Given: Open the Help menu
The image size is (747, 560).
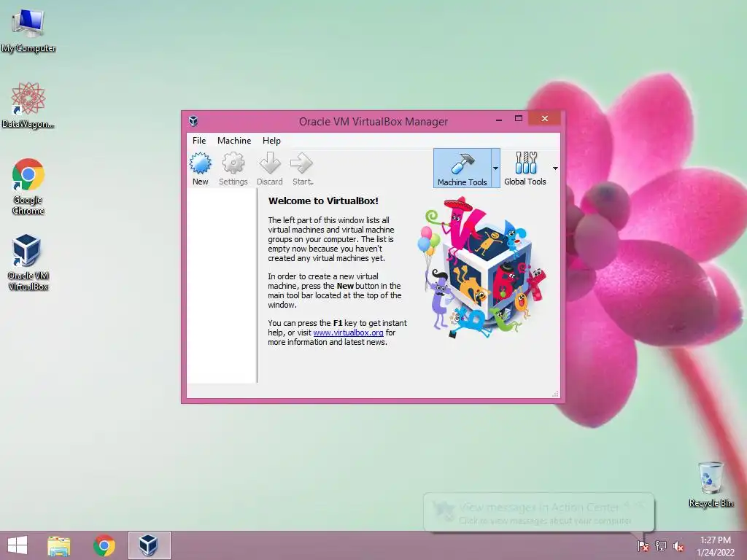Looking at the screenshot, I should tap(271, 141).
